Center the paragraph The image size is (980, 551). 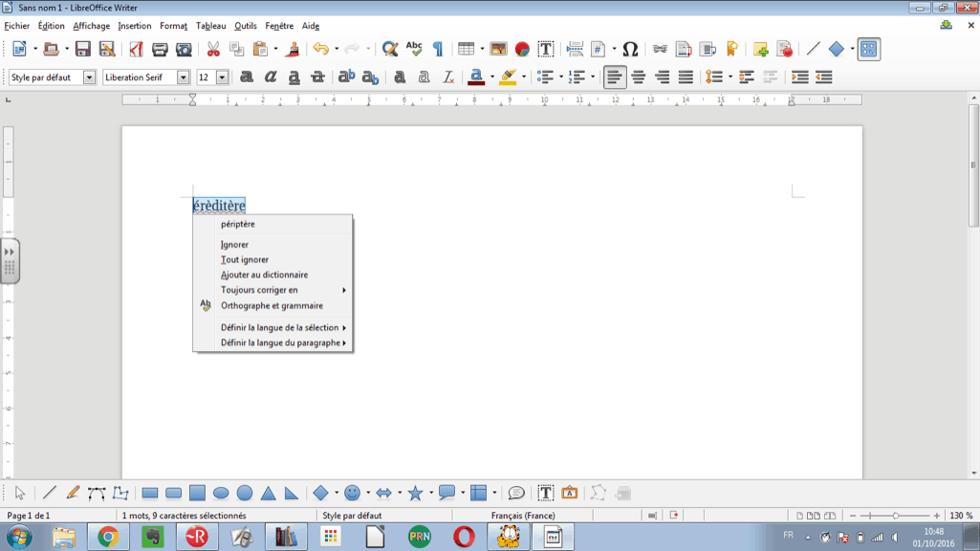[x=638, y=77]
